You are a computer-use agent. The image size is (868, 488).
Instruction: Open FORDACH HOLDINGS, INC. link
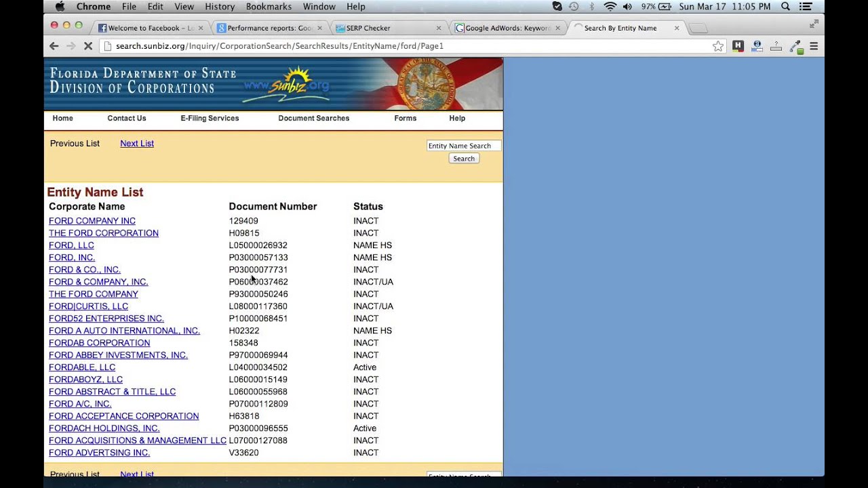coord(104,428)
